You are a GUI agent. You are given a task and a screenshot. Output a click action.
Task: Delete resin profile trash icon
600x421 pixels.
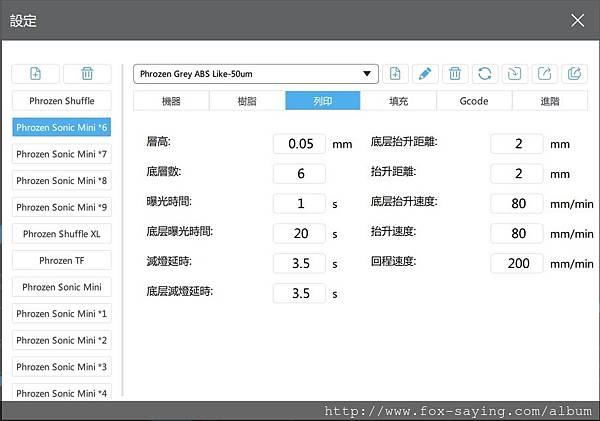coord(455,73)
